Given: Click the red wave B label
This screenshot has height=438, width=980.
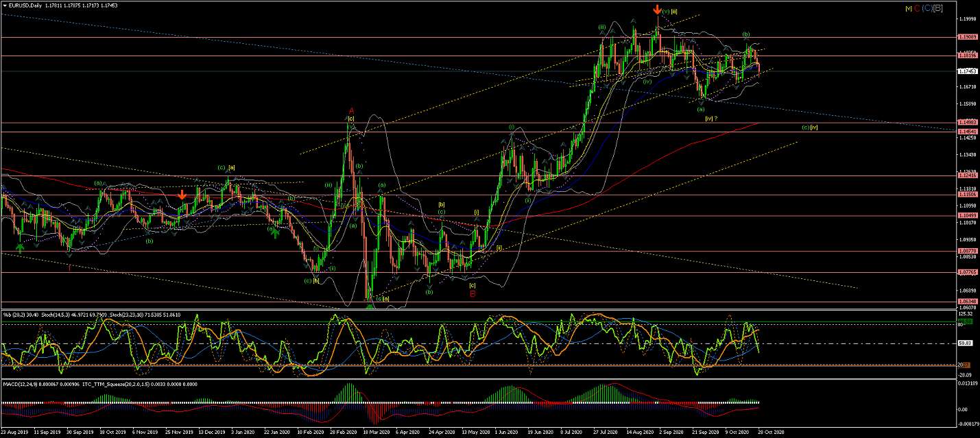Looking at the screenshot, I should coord(473,294).
